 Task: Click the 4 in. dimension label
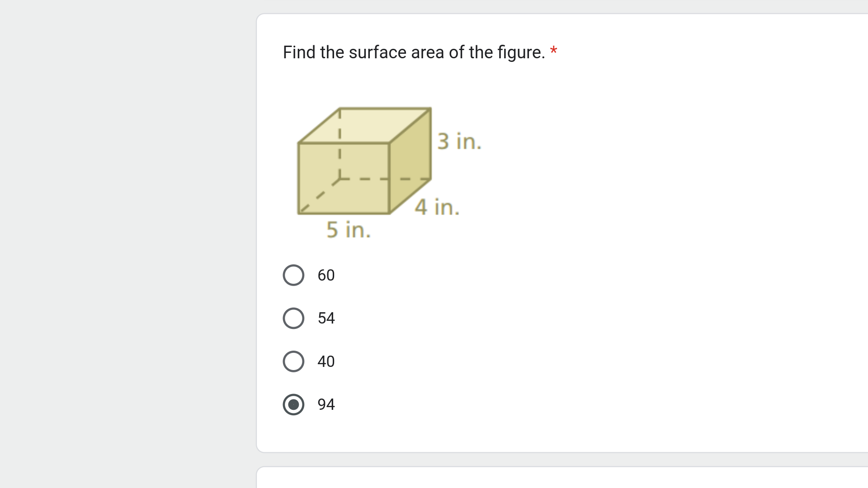pos(437,207)
